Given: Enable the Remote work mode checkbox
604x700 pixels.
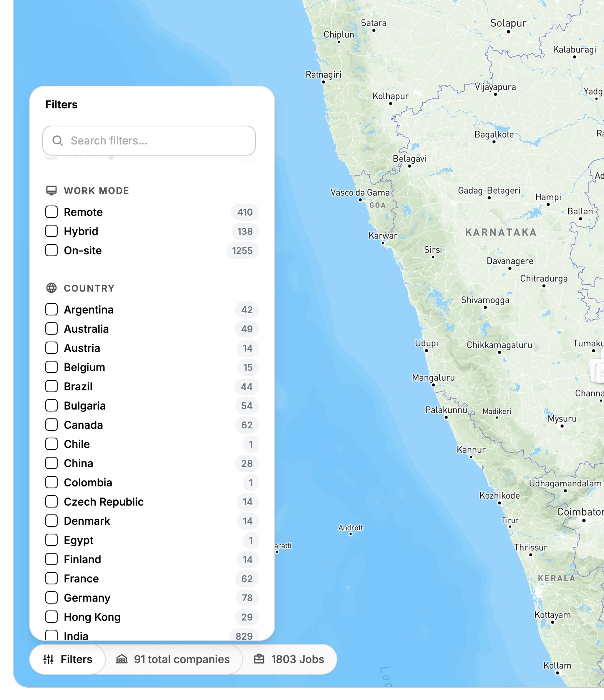Looking at the screenshot, I should tap(51, 212).
